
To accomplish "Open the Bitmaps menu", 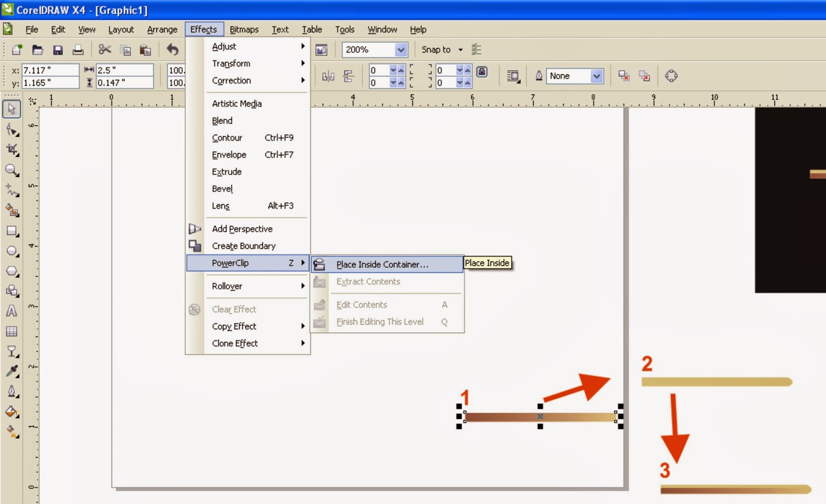I will (244, 29).
